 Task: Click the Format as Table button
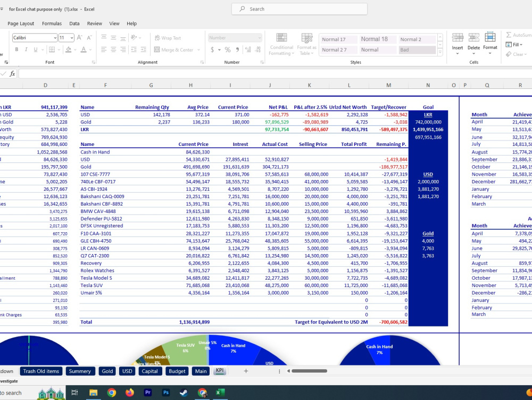click(307, 44)
